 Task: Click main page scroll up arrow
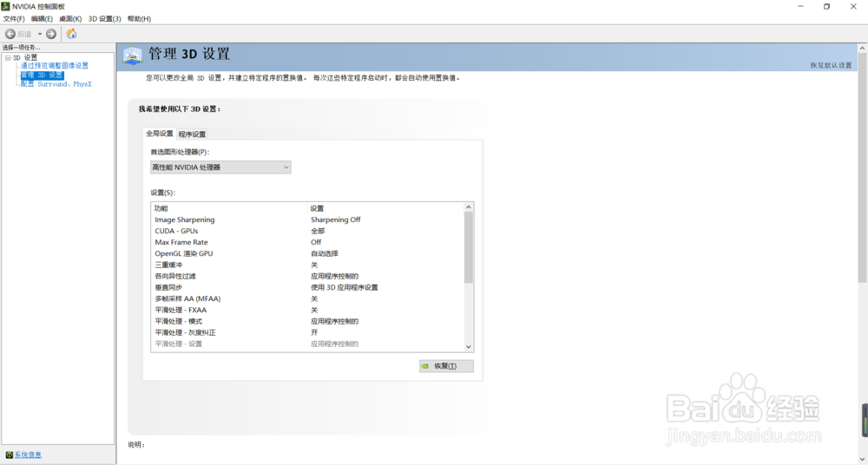click(x=863, y=49)
